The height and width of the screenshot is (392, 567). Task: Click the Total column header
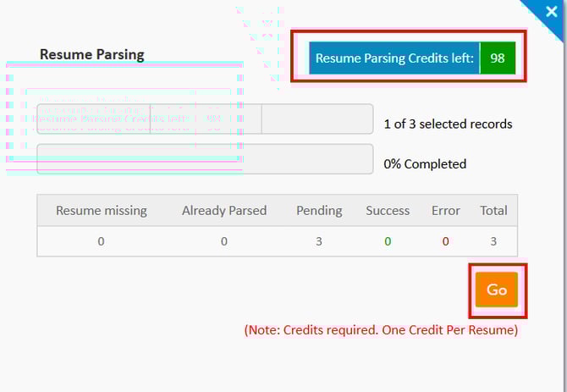click(x=493, y=211)
